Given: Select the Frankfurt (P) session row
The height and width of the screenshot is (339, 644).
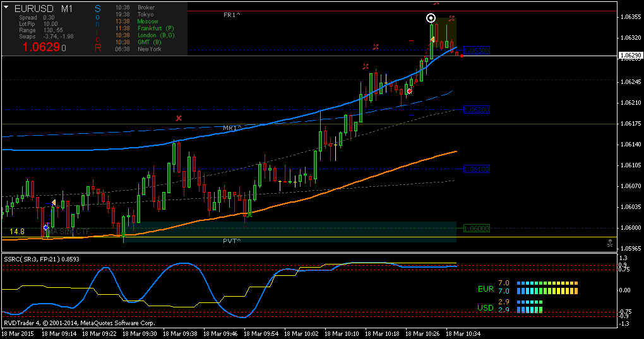Looking at the screenshot, I should [145, 28].
